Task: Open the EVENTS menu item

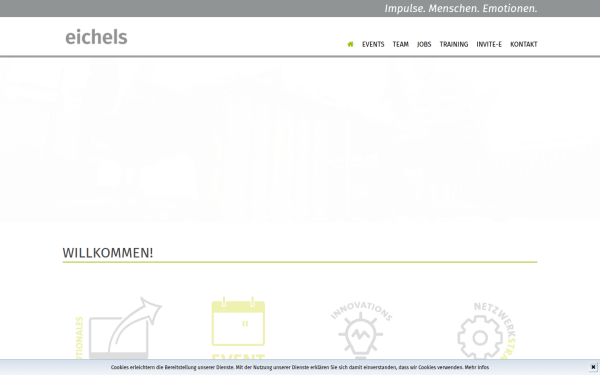Action: coord(373,44)
